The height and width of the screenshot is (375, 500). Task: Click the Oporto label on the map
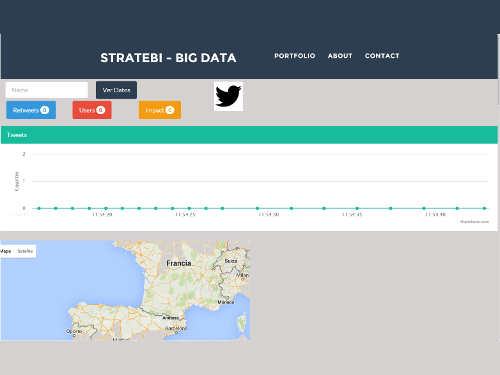pyautogui.click(x=74, y=331)
